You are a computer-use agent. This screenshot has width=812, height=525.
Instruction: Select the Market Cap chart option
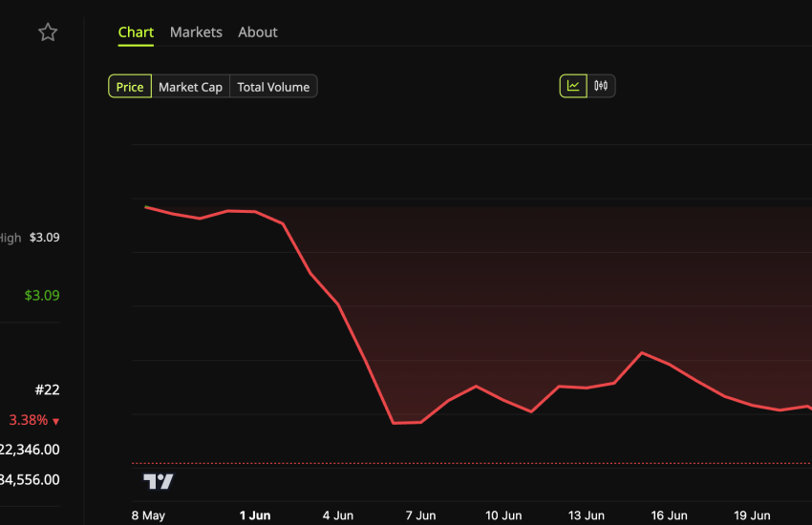point(190,86)
